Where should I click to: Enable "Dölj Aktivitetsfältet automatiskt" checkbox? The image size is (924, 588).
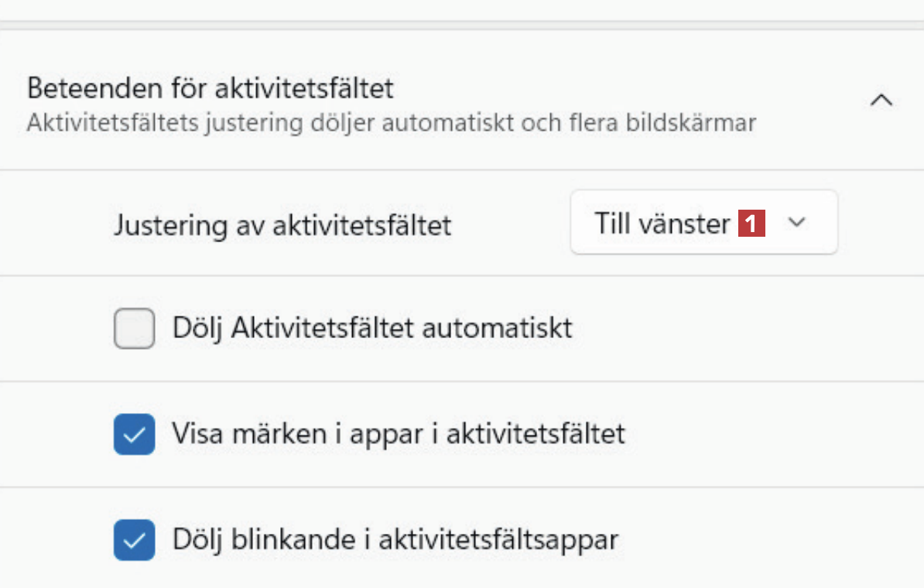134,329
